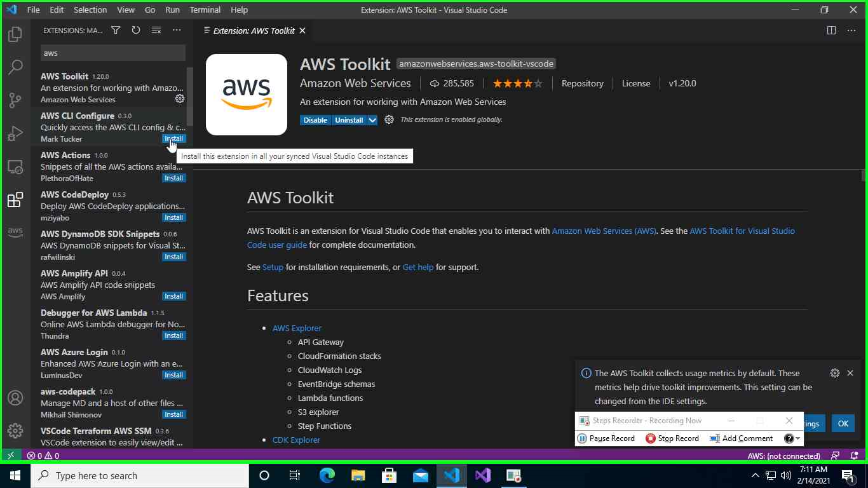Image resolution: width=868 pixels, height=488 pixels.
Task: Open manage gear for AWS Toolkit list item
Action: 180,98
